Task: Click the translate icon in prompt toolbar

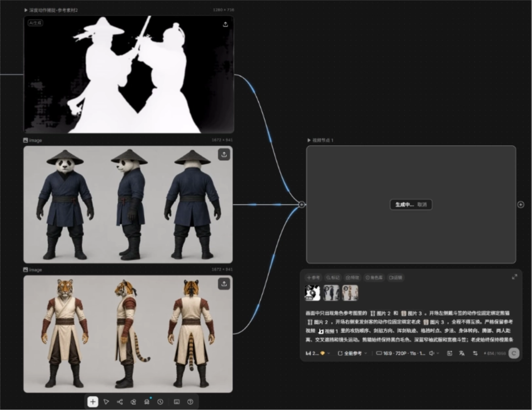Action: [462, 353]
